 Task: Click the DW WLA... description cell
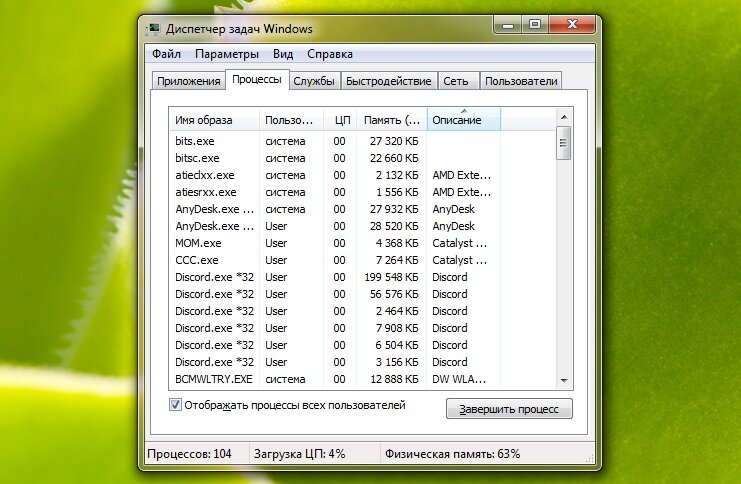pos(459,379)
